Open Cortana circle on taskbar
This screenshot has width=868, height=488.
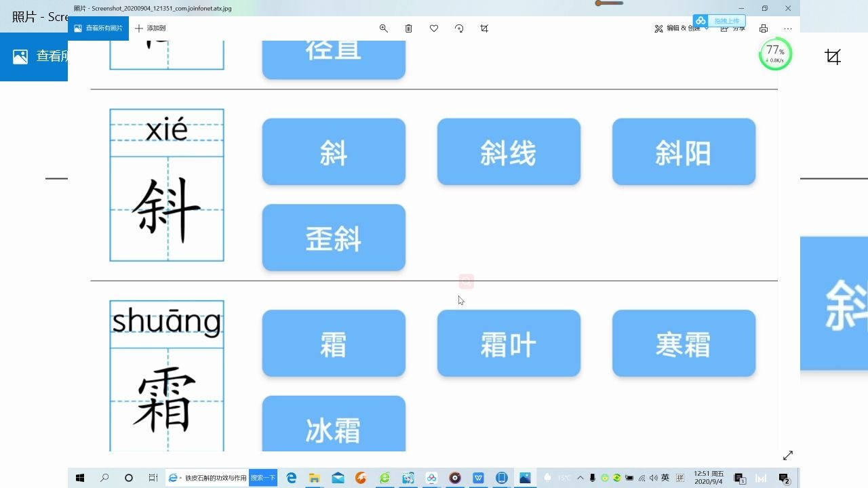[129, 478]
